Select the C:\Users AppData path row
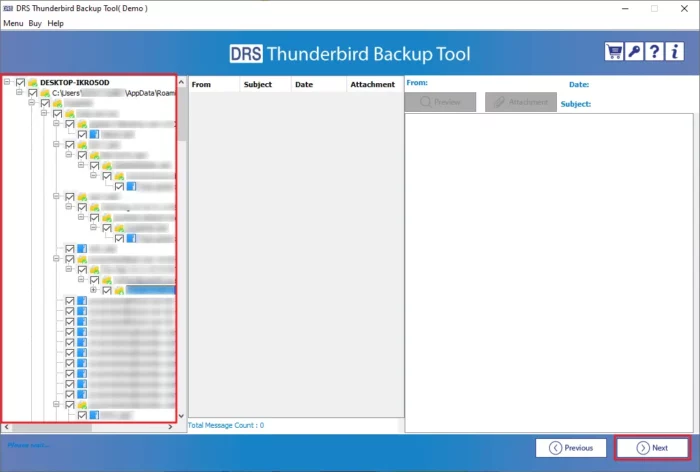The image size is (700, 472). click(x=113, y=93)
